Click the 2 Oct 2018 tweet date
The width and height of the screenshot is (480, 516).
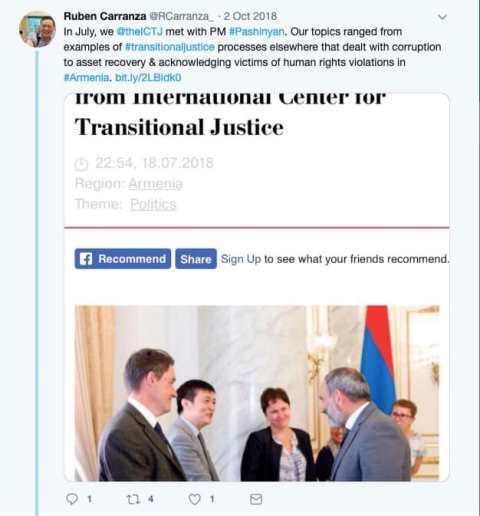tap(250, 16)
